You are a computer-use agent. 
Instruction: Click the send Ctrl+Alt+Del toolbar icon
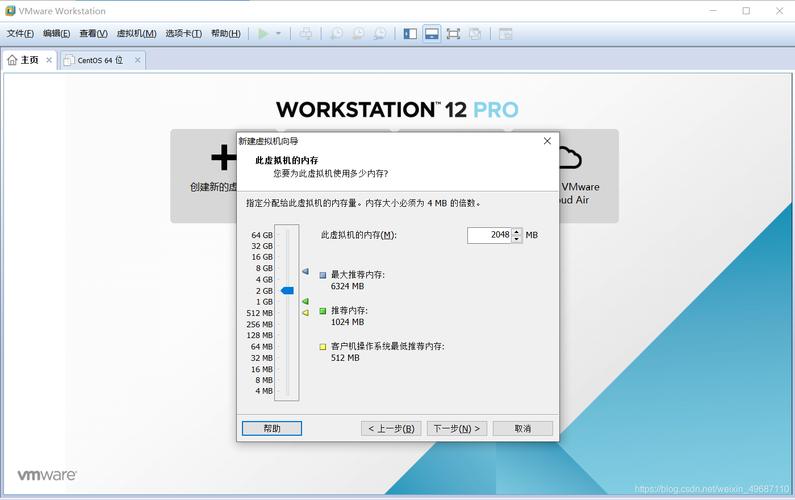point(306,33)
